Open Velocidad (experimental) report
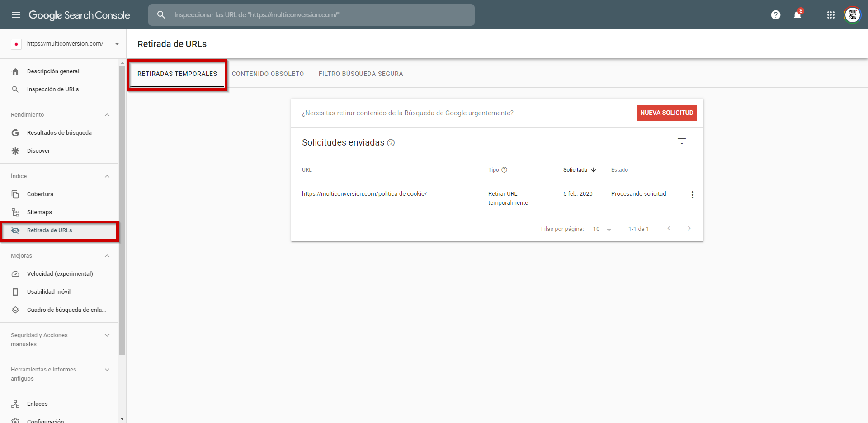868x423 pixels. pyautogui.click(x=59, y=274)
